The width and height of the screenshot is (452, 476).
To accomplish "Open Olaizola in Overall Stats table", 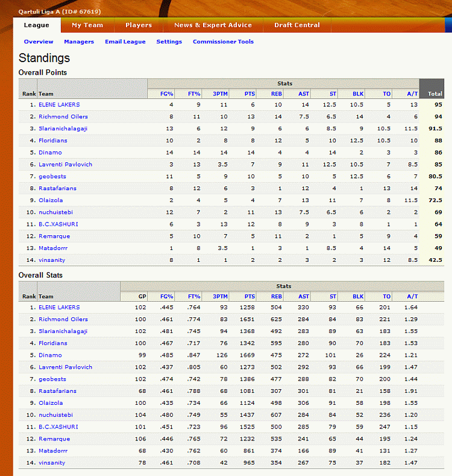I will pos(51,403).
